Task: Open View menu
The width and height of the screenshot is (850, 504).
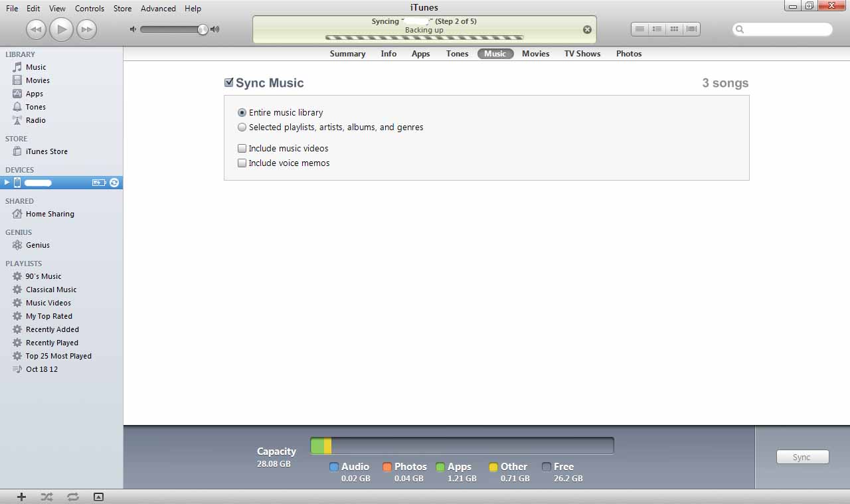Action: point(57,9)
